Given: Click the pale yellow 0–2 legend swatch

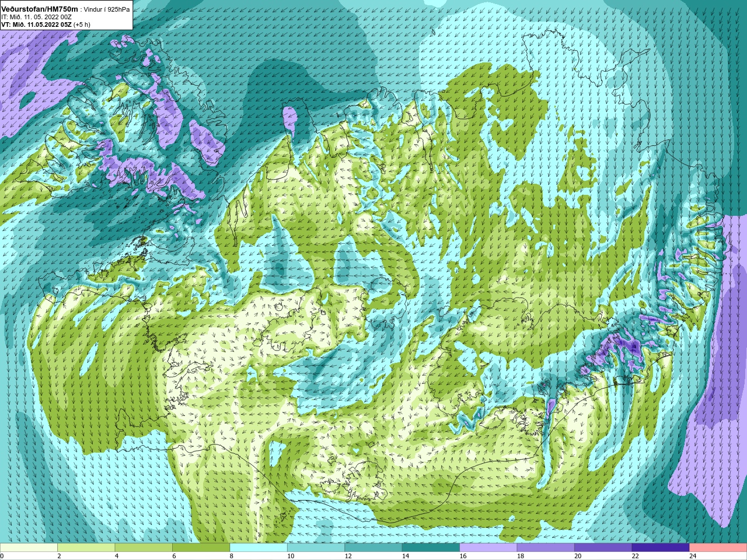Looking at the screenshot, I should [29, 548].
